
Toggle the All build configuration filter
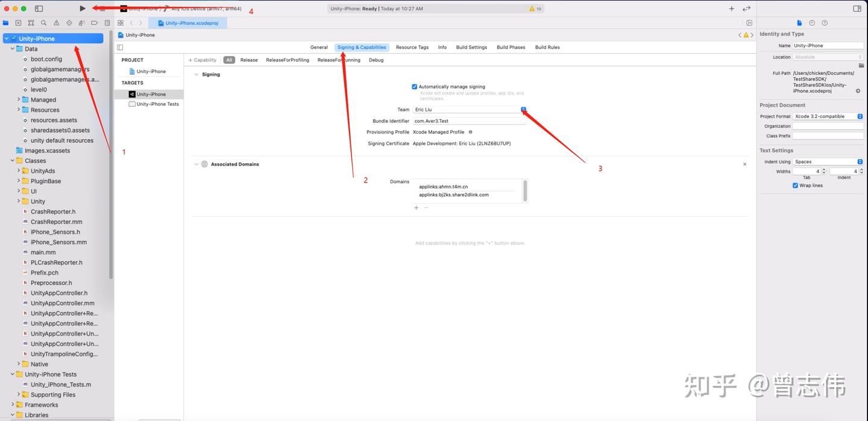coord(229,60)
